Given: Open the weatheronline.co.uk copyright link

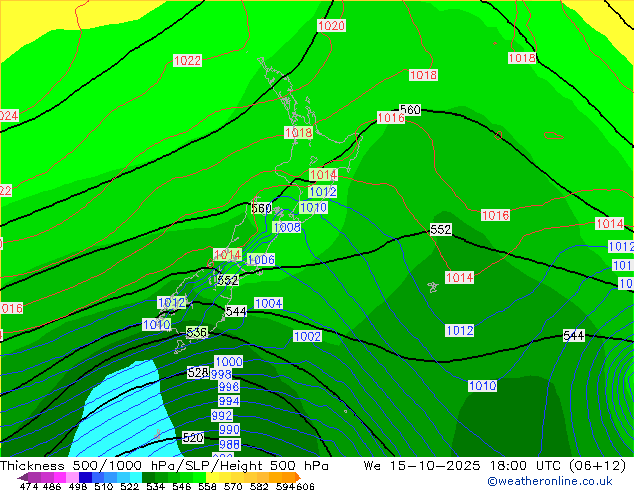Looking at the screenshot, I should coord(550,481).
